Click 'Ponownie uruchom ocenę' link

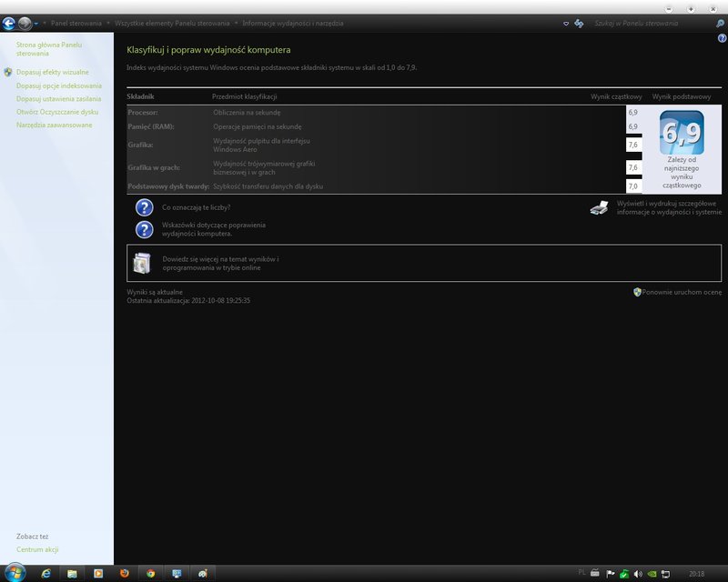tap(682, 292)
